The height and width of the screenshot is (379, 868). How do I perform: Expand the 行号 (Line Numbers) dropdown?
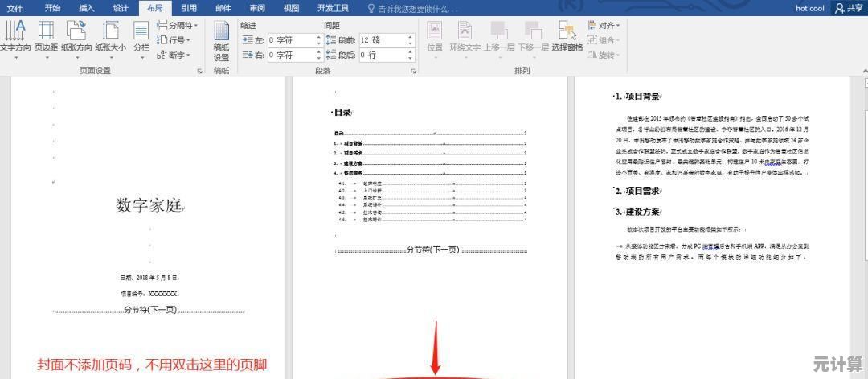pos(174,40)
